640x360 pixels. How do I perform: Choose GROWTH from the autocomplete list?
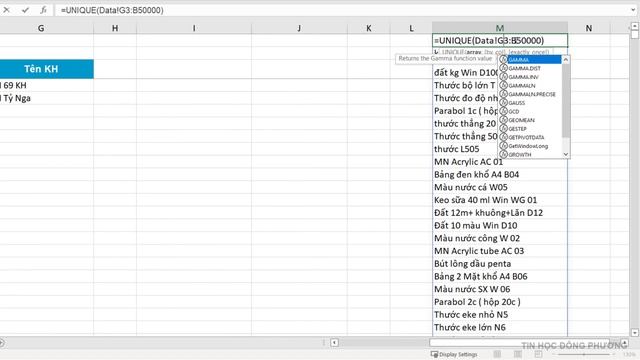click(x=530, y=154)
